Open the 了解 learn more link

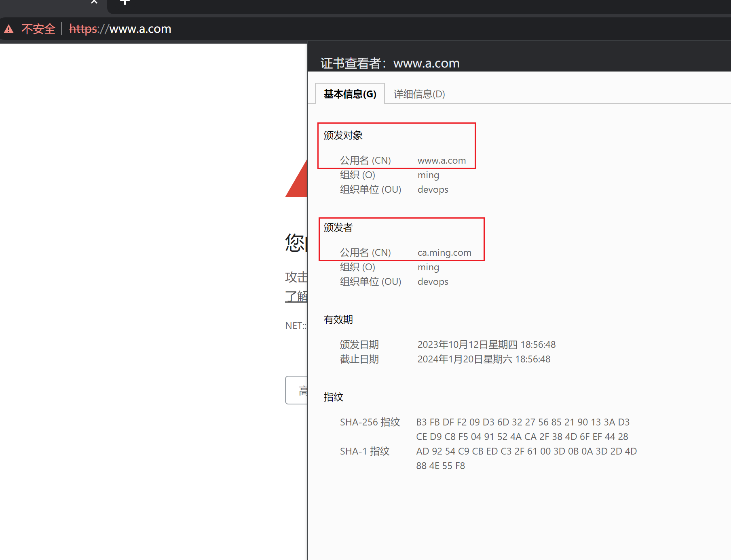tap(296, 296)
